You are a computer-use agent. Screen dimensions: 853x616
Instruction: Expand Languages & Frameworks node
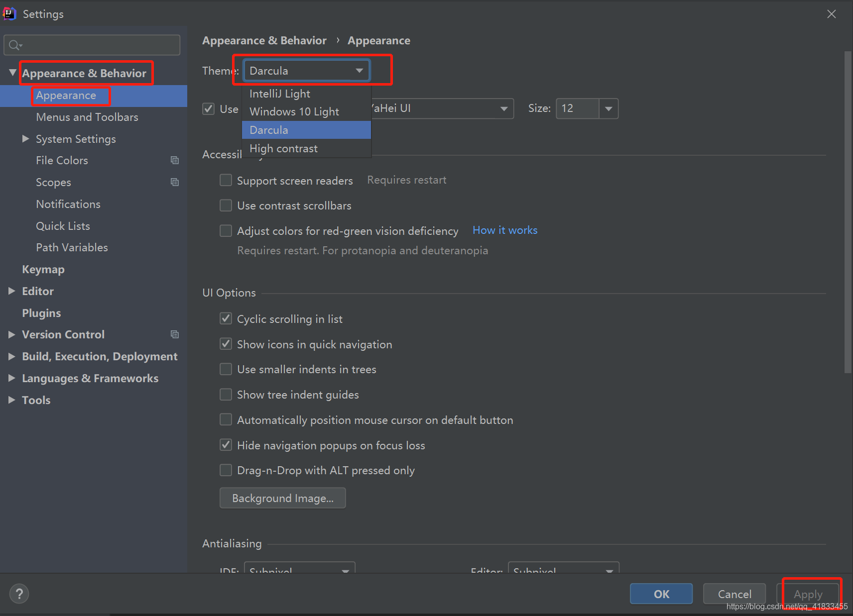pyautogui.click(x=12, y=378)
